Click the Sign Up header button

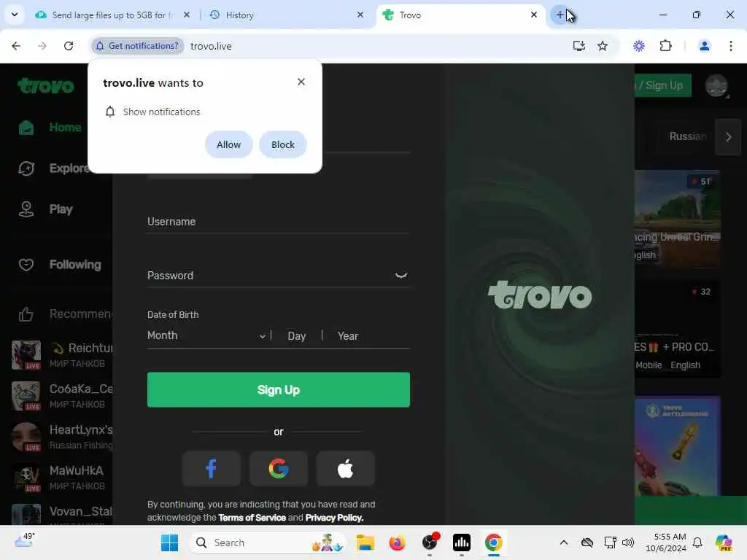[x=662, y=86]
